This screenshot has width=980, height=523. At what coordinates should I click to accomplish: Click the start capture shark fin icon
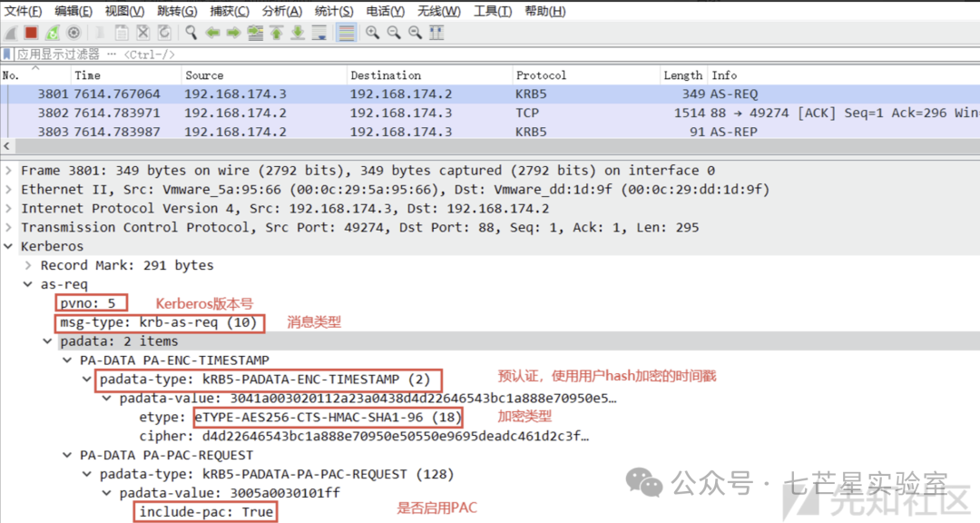coord(10,33)
